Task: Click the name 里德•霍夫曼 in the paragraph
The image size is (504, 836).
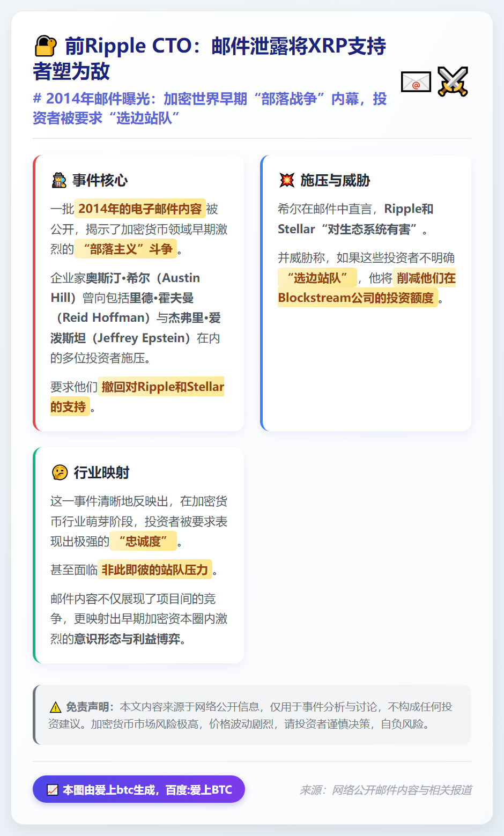Action: pyautogui.click(x=161, y=298)
